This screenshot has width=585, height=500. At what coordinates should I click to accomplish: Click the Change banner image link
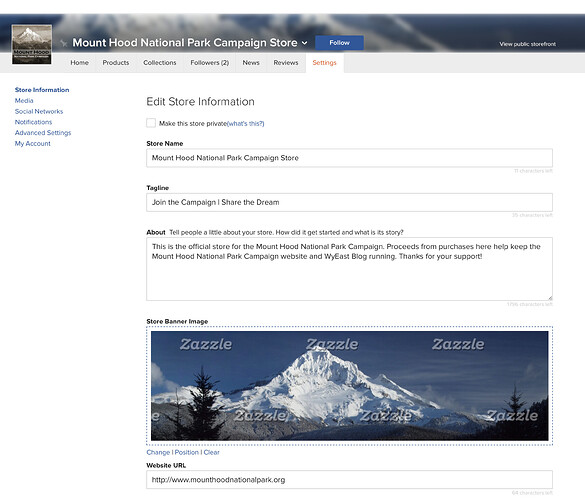(158, 452)
